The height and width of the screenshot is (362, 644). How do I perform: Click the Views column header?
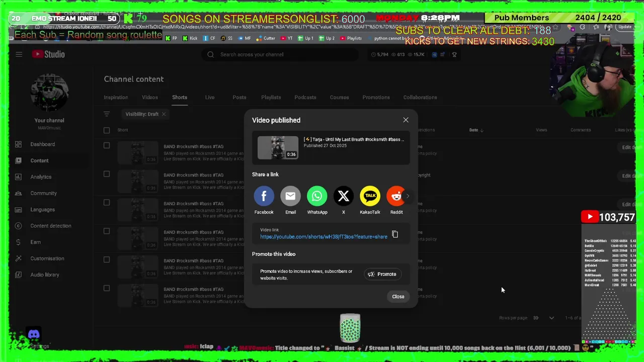coord(541,130)
